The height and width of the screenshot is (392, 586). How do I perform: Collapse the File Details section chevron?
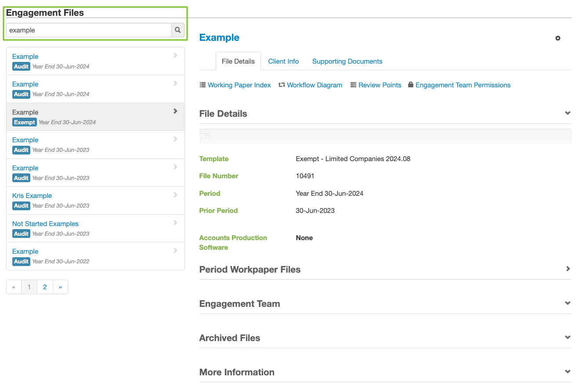568,113
